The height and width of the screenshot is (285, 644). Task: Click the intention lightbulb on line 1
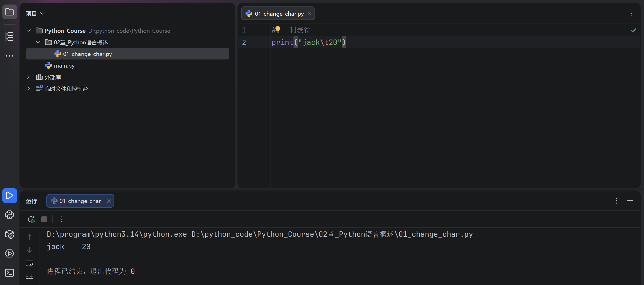point(278,29)
